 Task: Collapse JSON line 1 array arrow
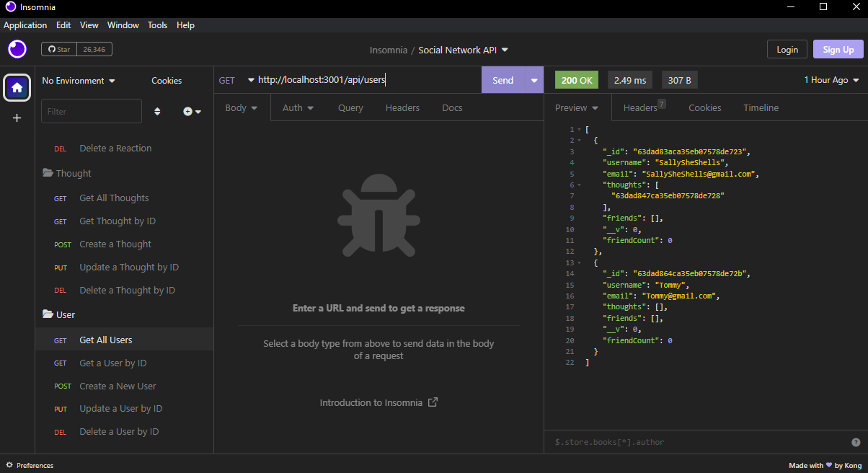tap(579, 129)
